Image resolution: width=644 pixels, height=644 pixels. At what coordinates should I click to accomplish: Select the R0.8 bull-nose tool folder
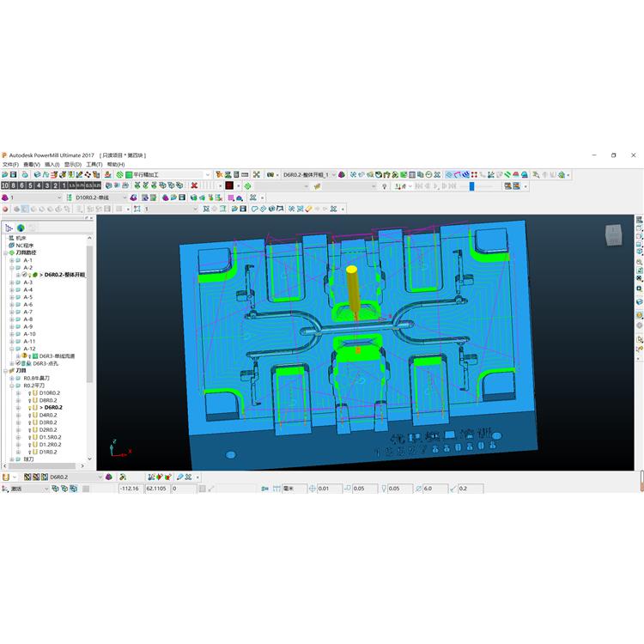click(36, 379)
